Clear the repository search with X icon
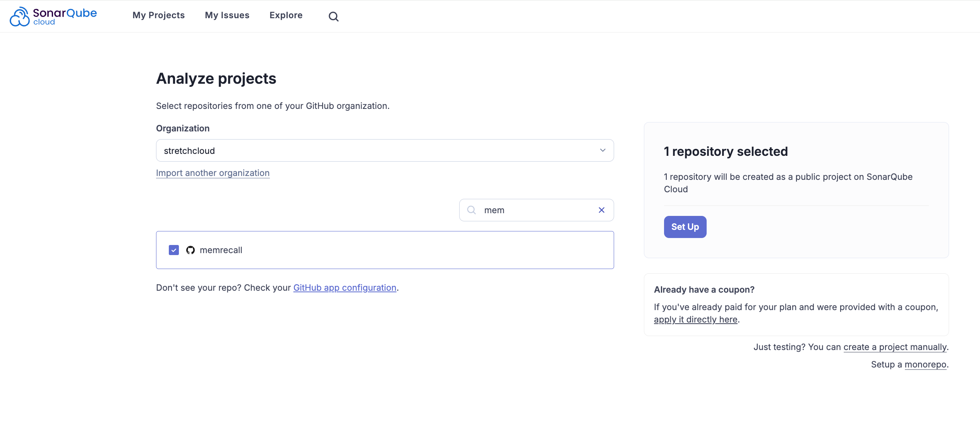The height and width of the screenshot is (445, 980). click(x=601, y=210)
